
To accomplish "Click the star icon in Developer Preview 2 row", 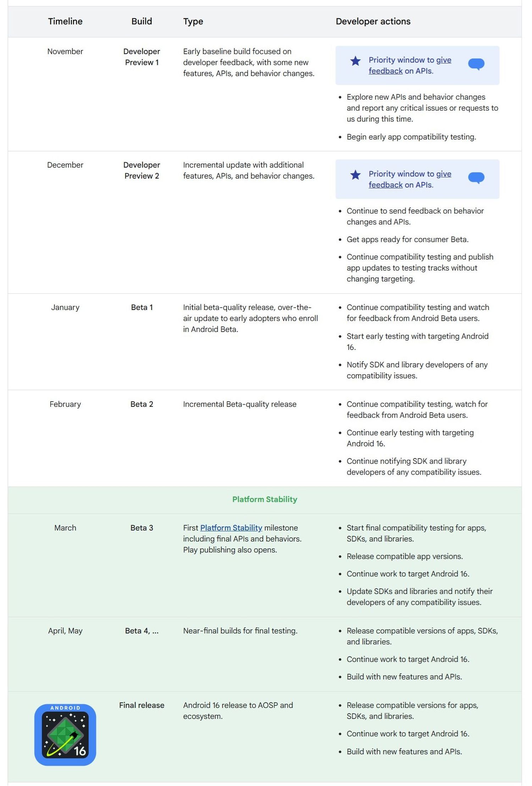I will pos(355,175).
